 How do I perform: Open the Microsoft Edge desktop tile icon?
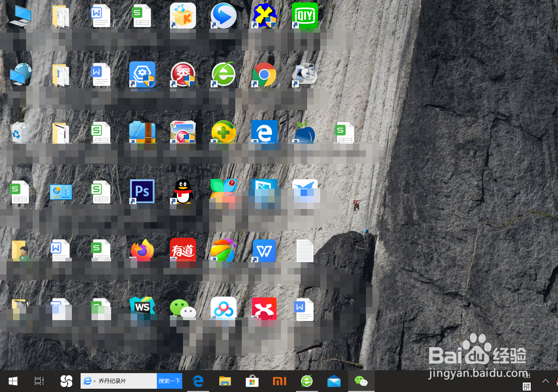[x=264, y=132]
